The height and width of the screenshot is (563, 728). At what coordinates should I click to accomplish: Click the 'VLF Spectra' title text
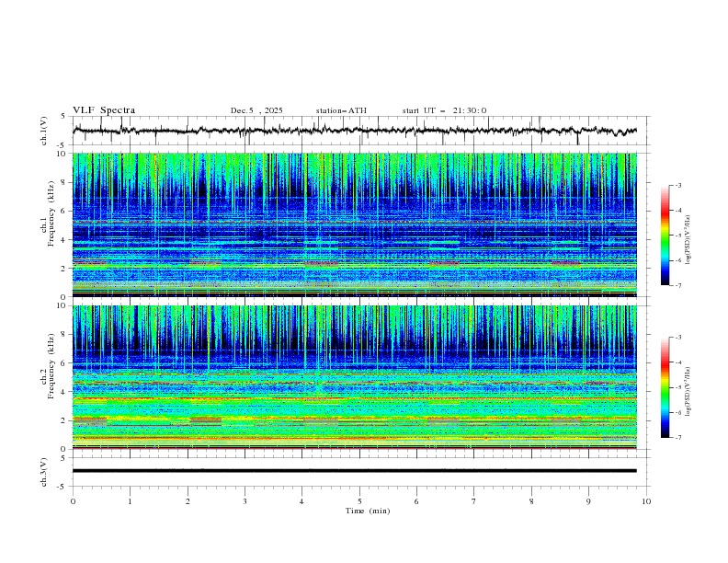[104, 110]
